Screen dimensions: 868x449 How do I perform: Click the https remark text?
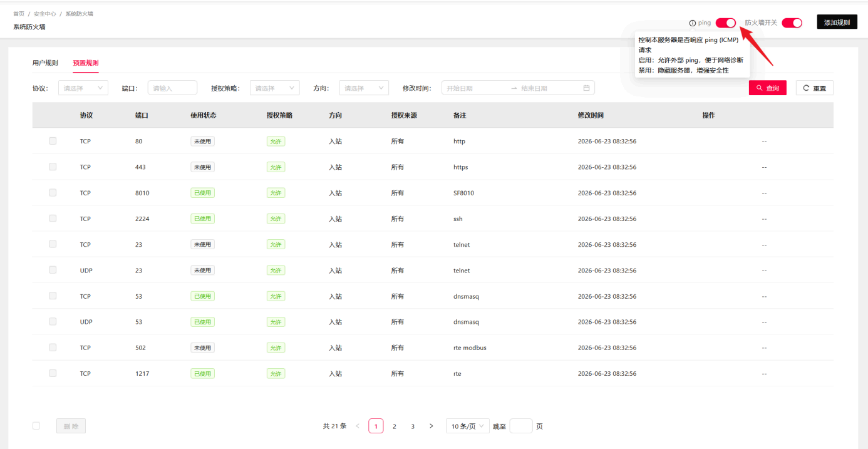[x=460, y=167]
